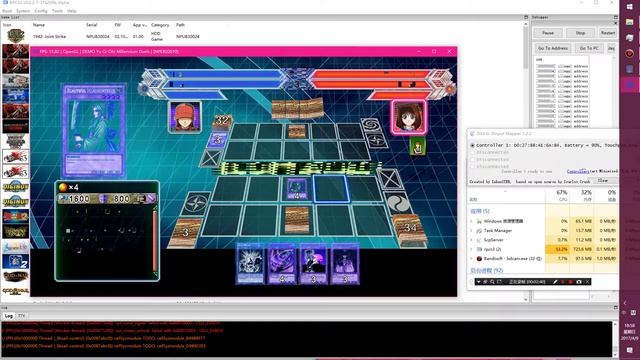Sort game list by Serial column

click(91, 25)
